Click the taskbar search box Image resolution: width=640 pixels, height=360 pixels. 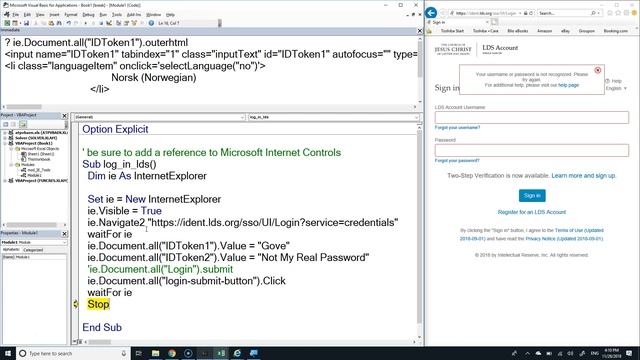[x=73, y=353]
